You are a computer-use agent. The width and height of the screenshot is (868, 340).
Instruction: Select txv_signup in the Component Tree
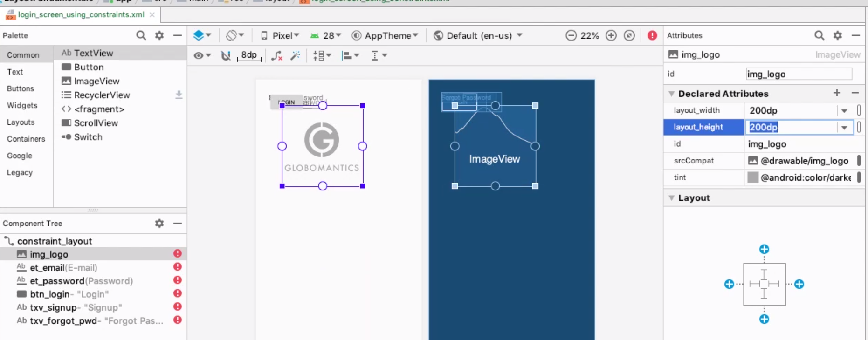pyautogui.click(x=93, y=307)
